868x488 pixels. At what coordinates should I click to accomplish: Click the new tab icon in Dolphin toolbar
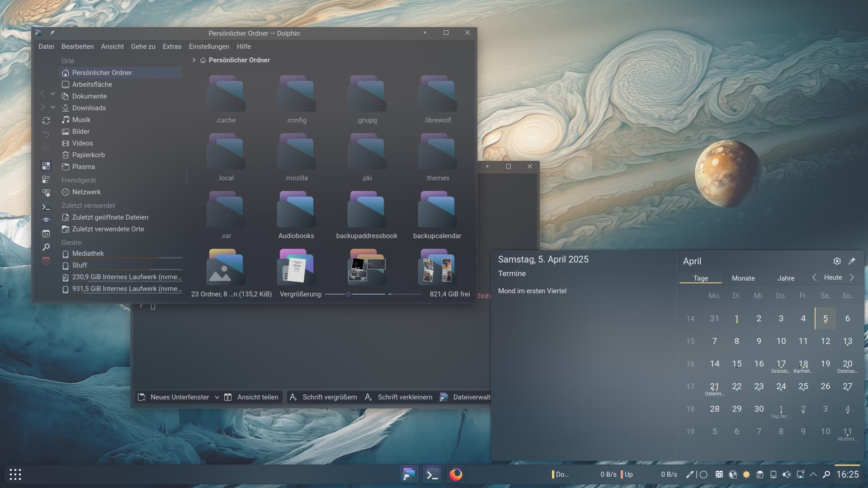(46, 234)
